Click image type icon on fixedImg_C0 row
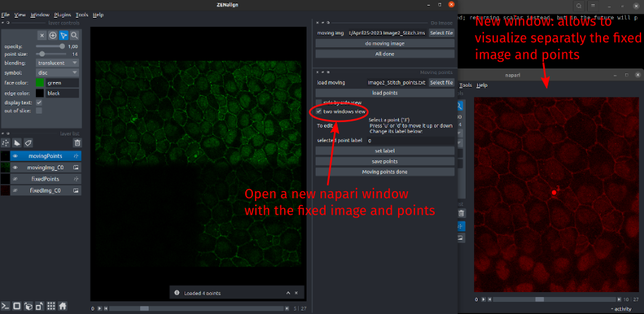Screen dimensions: 644x314 tap(76, 191)
